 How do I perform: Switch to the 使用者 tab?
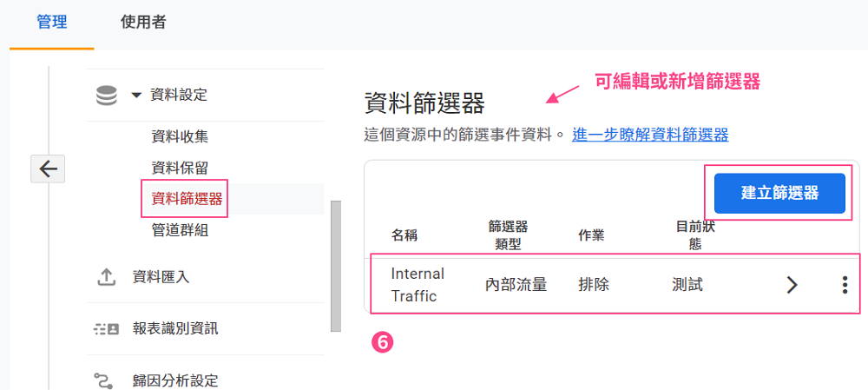point(143,23)
